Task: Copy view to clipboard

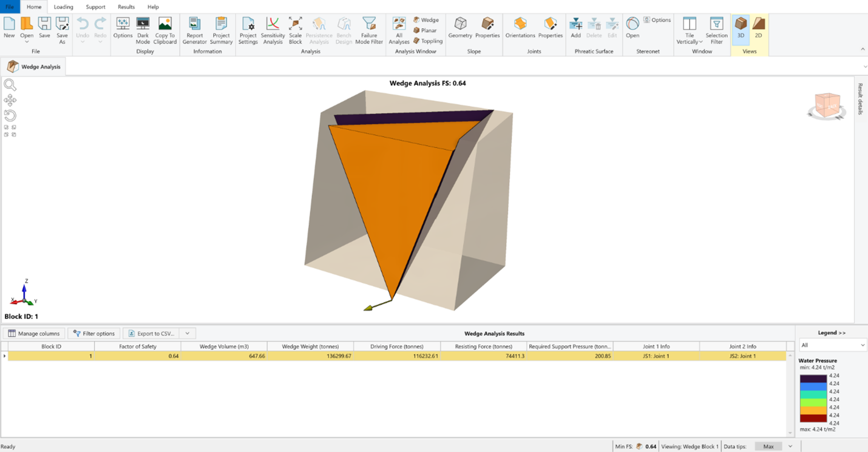Action: pos(165,30)
